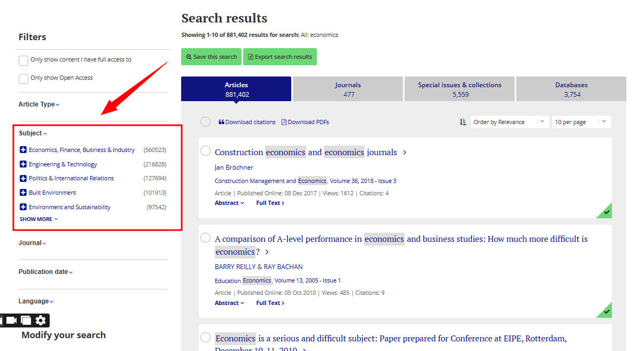Expand the Economics, Finance, Business & Industry plus icon
The width and height of the screenshot is (644, 351).
(x=23, y=150)
